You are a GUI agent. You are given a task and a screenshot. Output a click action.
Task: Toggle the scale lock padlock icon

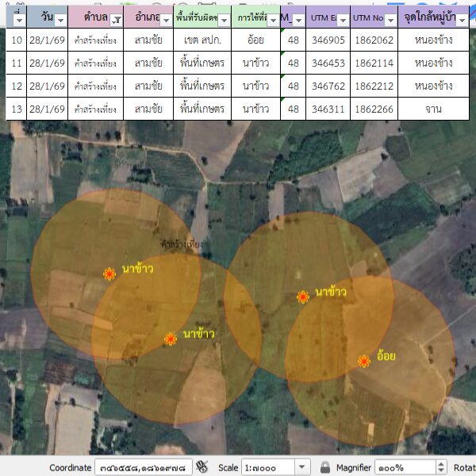click(324, 467)
